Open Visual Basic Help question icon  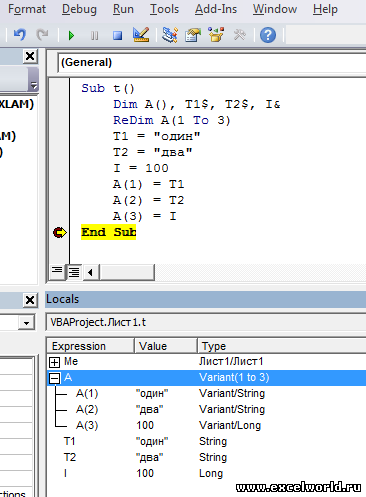pos(268,35)
